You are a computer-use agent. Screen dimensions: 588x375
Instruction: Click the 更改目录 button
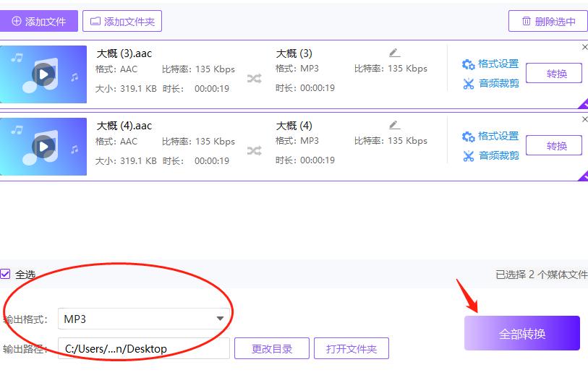272,348
